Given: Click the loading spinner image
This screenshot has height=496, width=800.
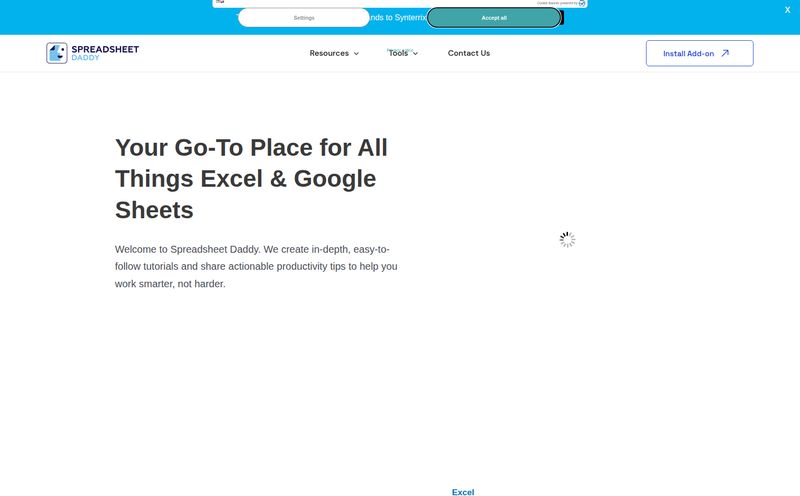Looking at the screenshot, I should [x=567, y=240].
